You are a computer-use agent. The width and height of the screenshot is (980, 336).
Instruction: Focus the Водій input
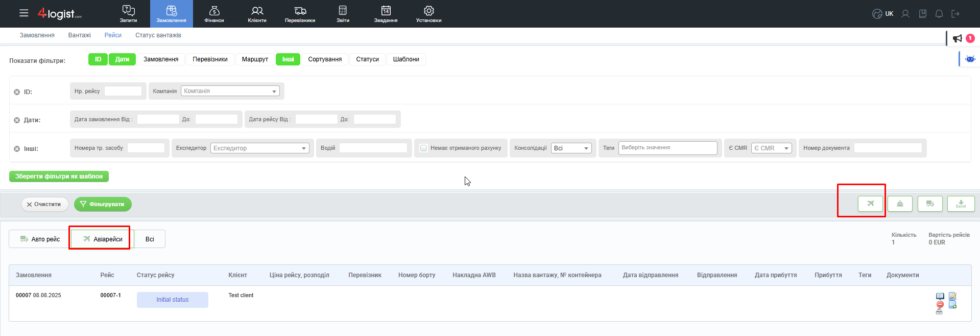pos(373,148)
